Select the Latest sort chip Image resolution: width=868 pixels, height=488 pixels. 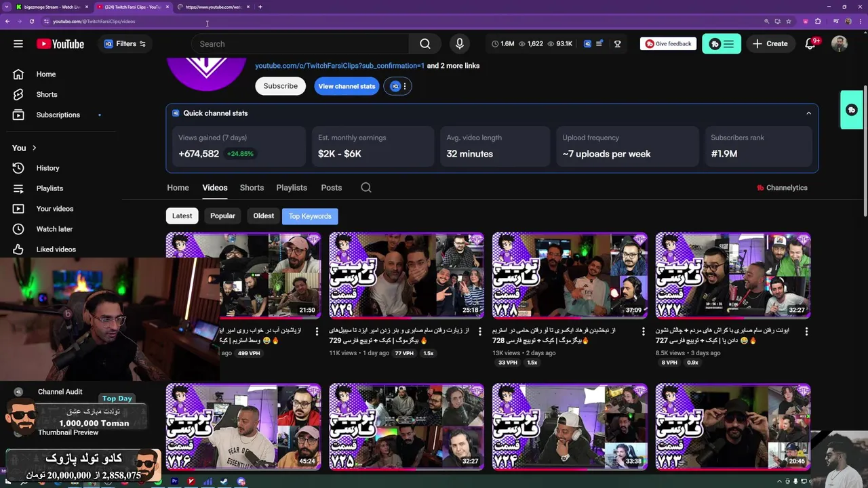182,216
